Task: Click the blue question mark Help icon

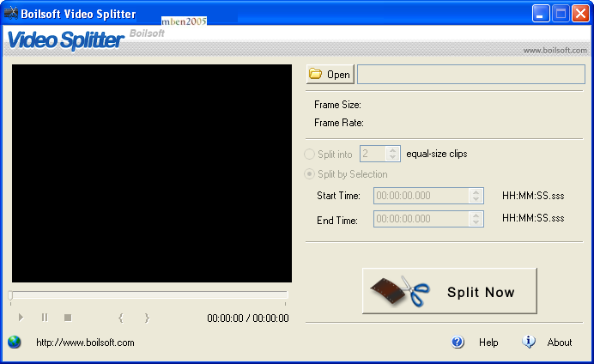Action: [x=458, y=342]
